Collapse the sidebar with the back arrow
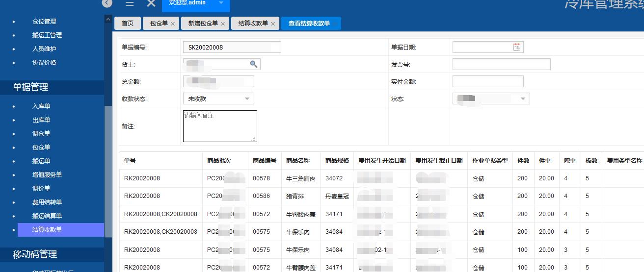644x272 pixels. [x=107, y=3]
